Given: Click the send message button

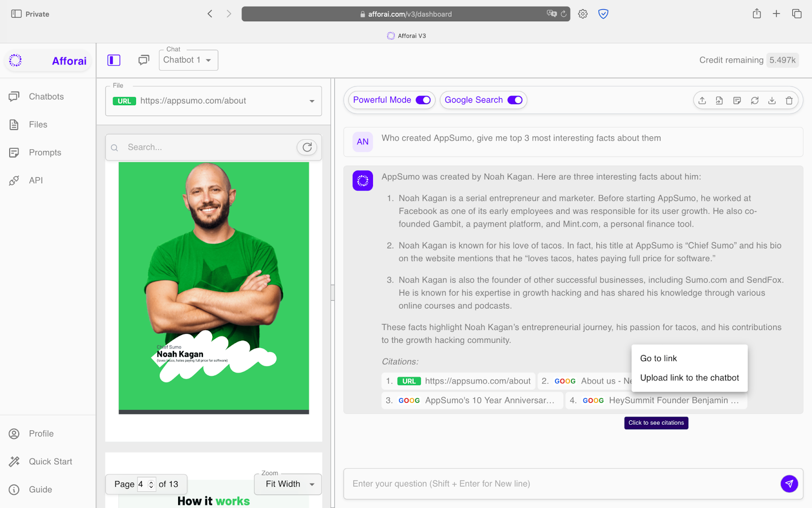Looking at the screenshot, I should click(789, 484).
